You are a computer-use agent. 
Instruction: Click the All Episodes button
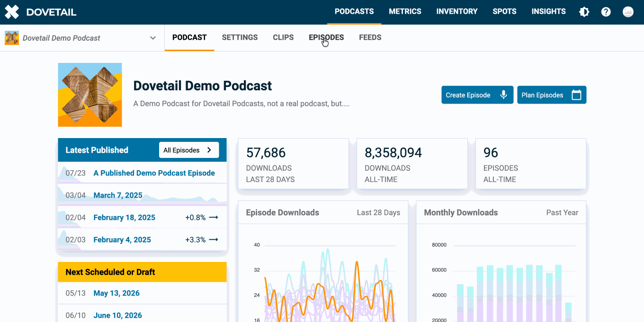coord(189,150)
